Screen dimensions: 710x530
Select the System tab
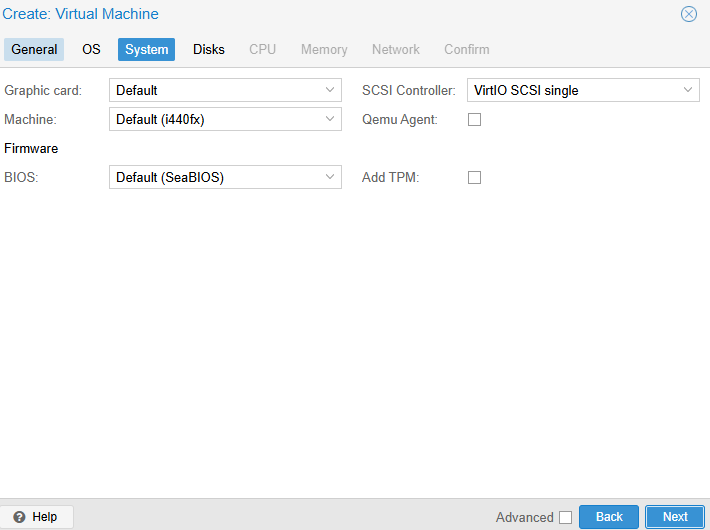click(146, 49)
